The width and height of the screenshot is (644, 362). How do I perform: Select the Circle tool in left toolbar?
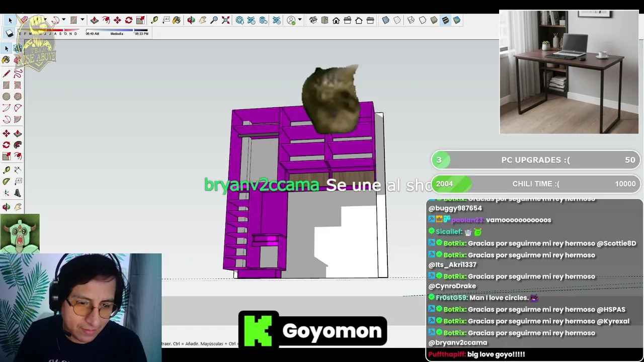click(6, 97)
